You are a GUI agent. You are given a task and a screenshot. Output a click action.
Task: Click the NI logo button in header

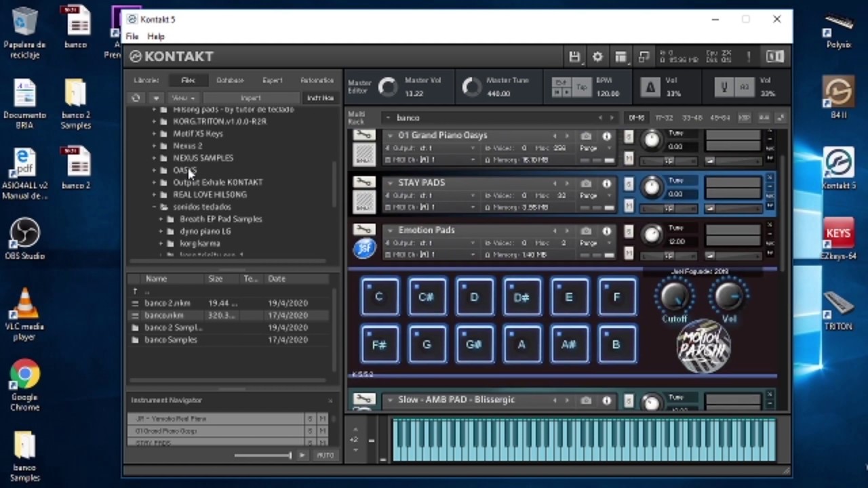coord(774,57)
